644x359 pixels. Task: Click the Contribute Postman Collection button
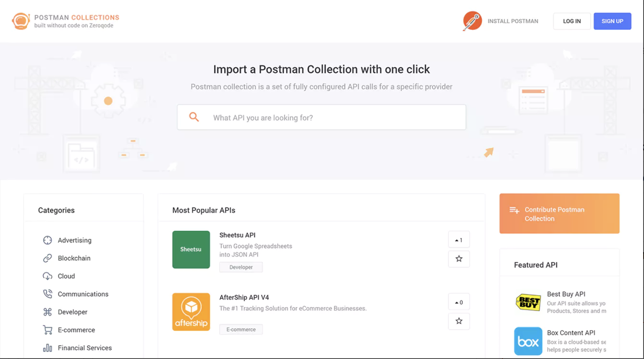559,214
